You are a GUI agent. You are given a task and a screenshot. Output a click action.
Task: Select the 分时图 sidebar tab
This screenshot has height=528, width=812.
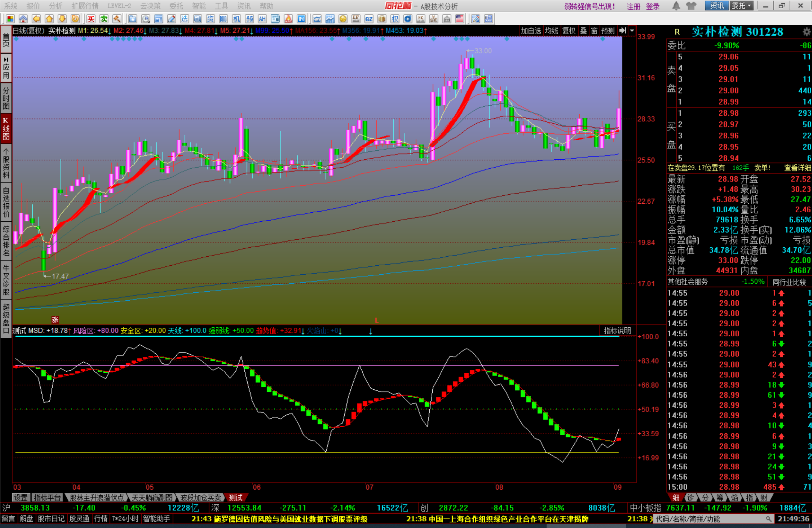(6, 98)
